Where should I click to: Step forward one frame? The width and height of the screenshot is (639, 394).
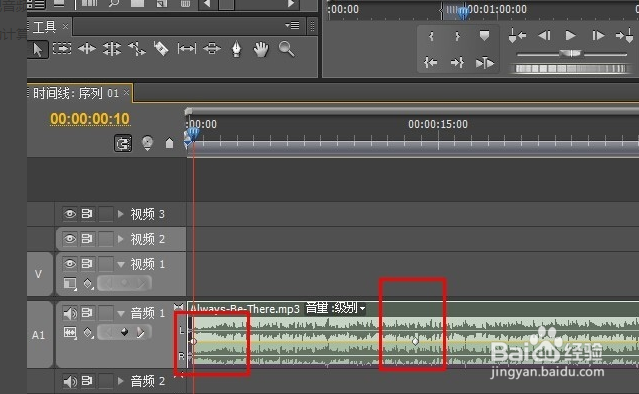pos(598,36)
